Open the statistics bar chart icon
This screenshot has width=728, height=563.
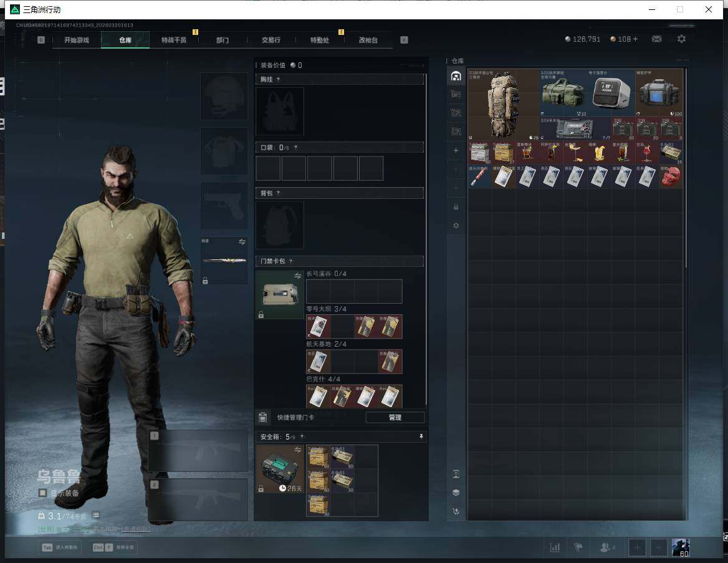[555, 547]
